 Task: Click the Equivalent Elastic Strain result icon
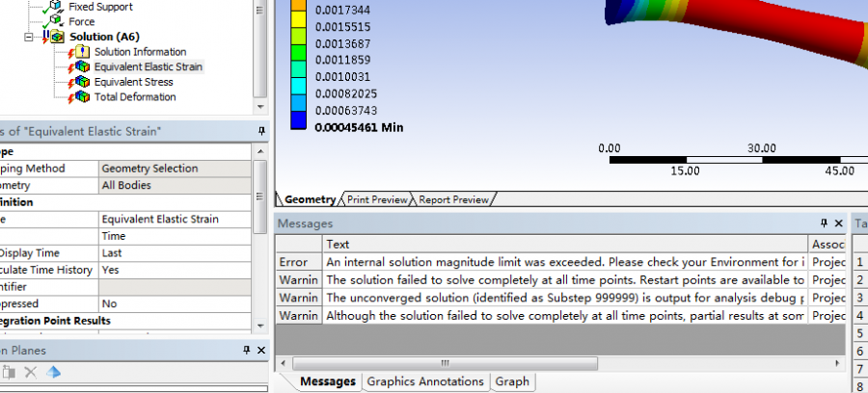(82, 66)
